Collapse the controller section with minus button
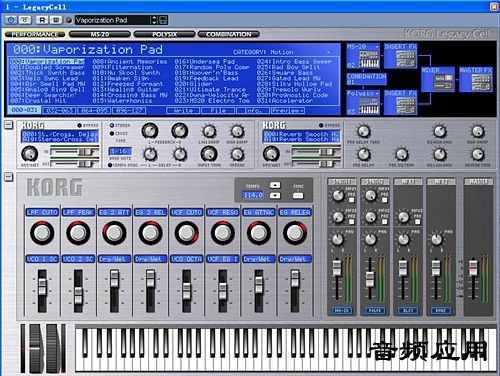 [x=8, y=177]
